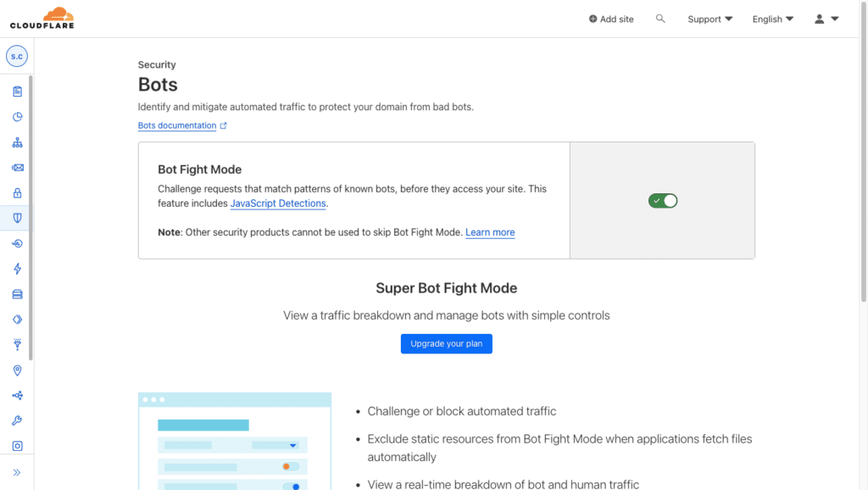Screen dimensions: 868x490
Task: Open Rules funnel icon in sidebar
Action: pos(17,345)
